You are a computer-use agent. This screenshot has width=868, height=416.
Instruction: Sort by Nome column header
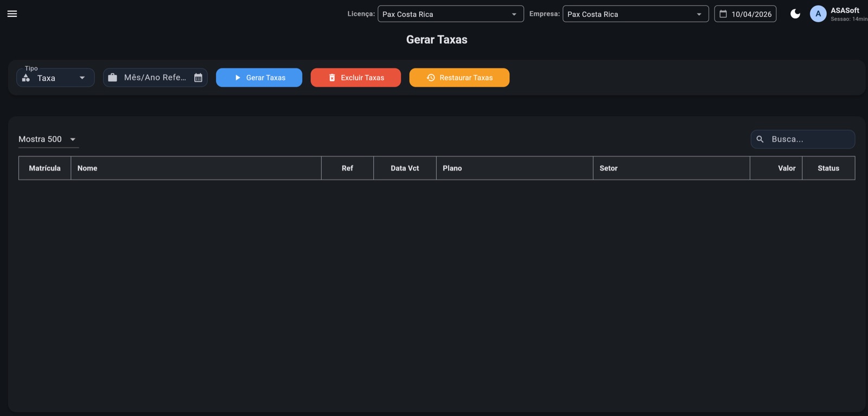[87, 168]
